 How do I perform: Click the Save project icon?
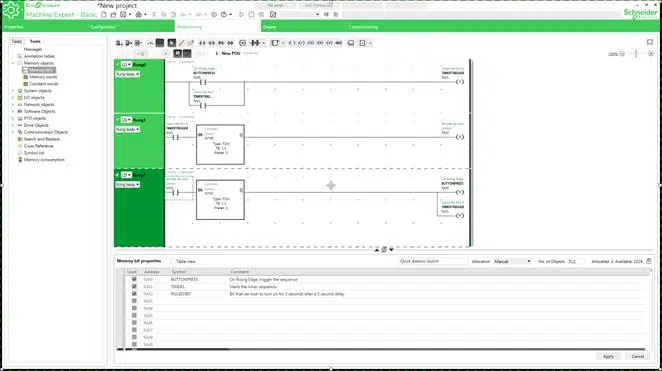click(123, 14)
